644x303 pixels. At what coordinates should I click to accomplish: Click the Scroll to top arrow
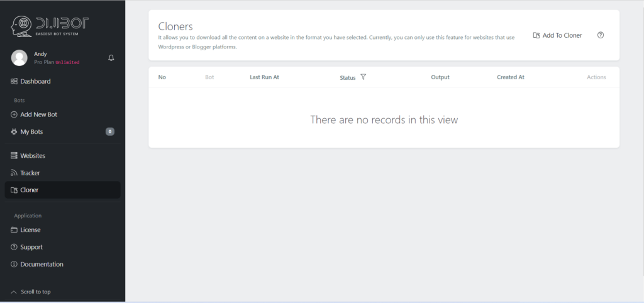pyautogui.click(x=14, y=292)
